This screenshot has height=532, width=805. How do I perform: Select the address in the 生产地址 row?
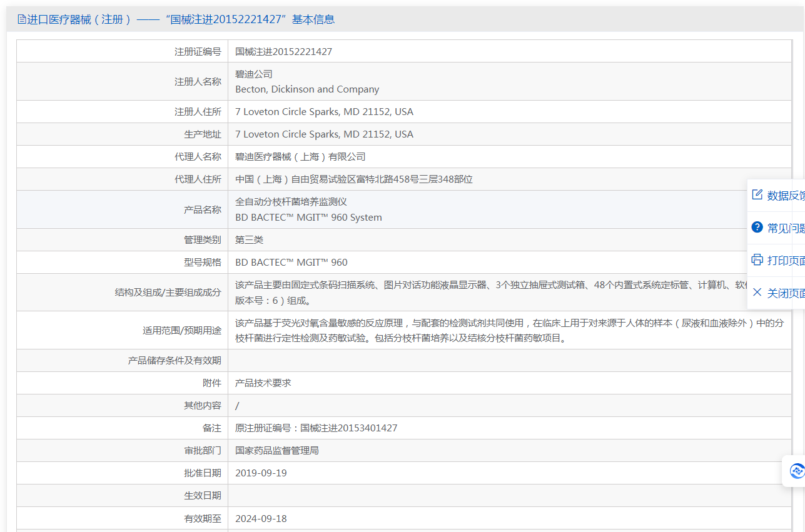[x=324, y=134]
